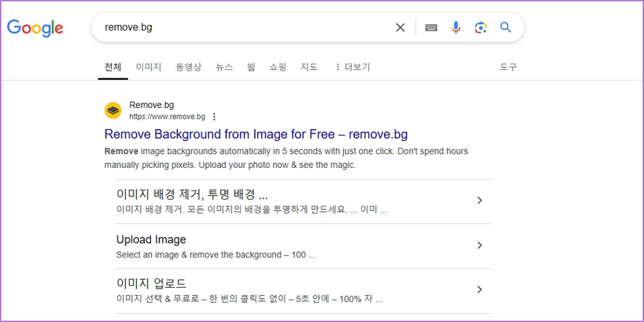The image size is (644, 322).
Task: Click chevron on Upload Image row
Action: (480, 245)
